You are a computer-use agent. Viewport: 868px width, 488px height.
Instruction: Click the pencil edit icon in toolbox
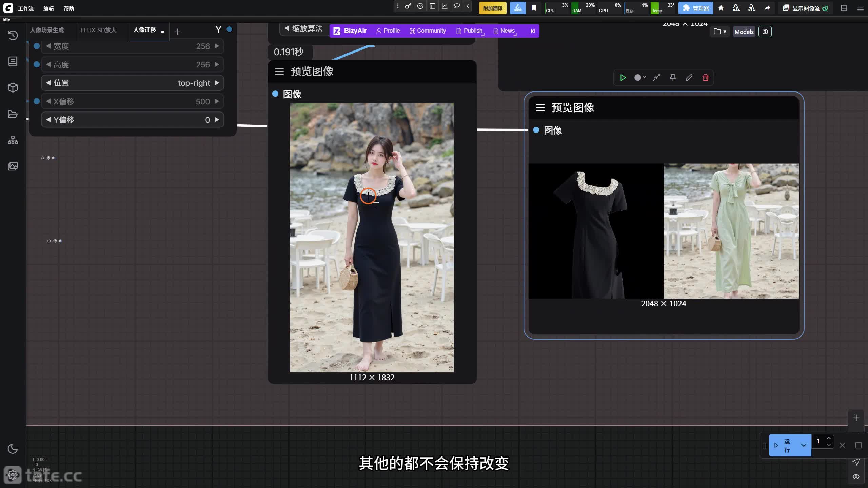(689, 78)
